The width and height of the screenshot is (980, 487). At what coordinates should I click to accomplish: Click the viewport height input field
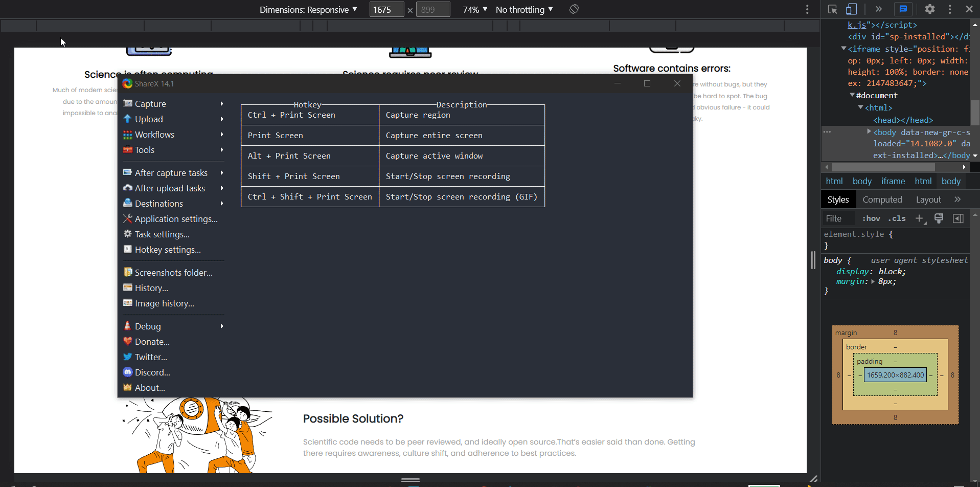[433, 10]
